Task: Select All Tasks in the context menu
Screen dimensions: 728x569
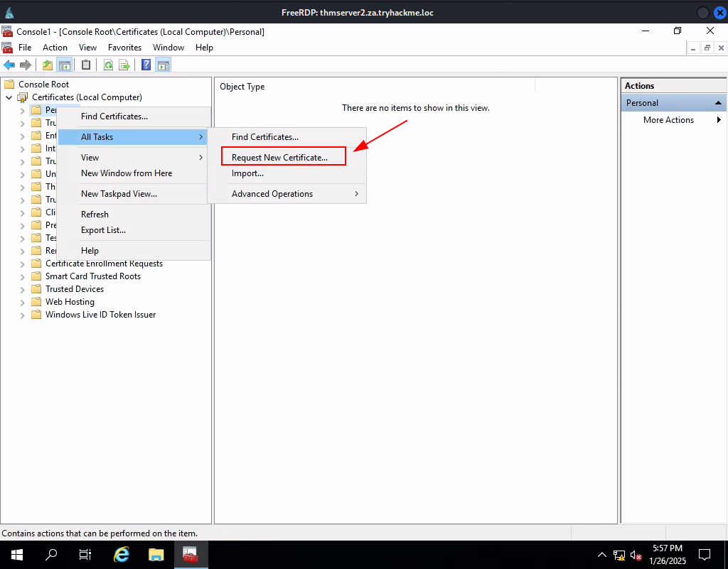Action: (134, 137)
